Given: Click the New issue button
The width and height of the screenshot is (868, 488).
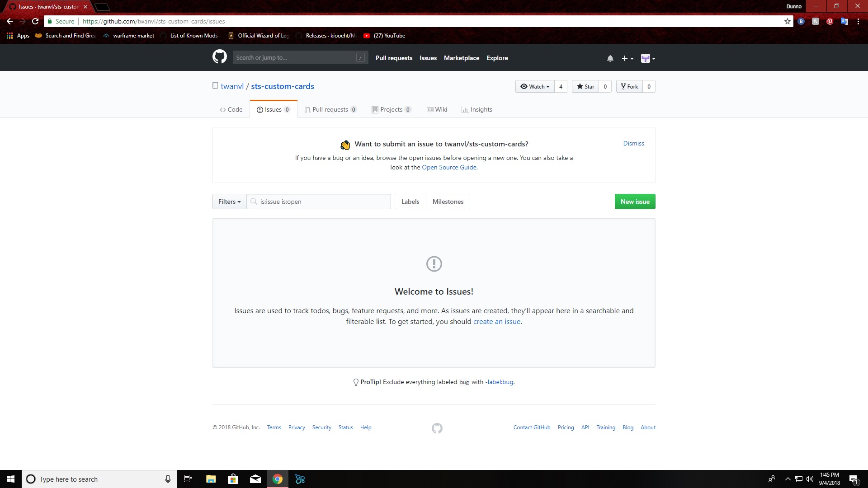Looking at the screenshot, I should click(635, 202).
